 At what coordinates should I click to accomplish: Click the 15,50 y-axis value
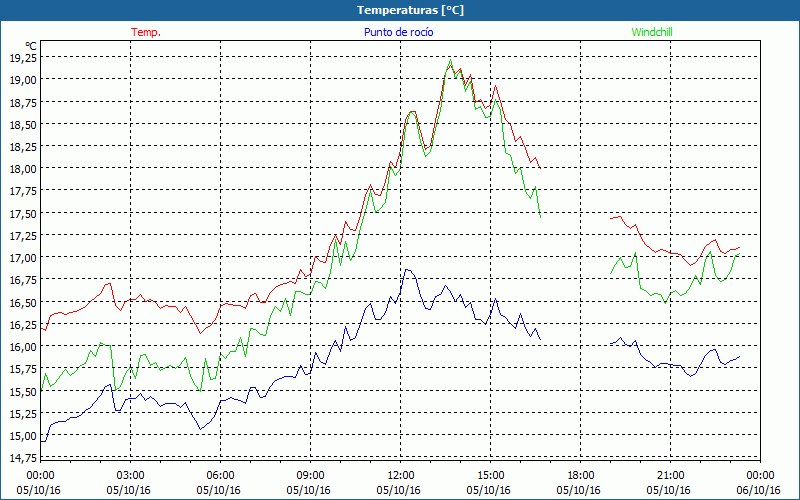(x=23, y=391)
